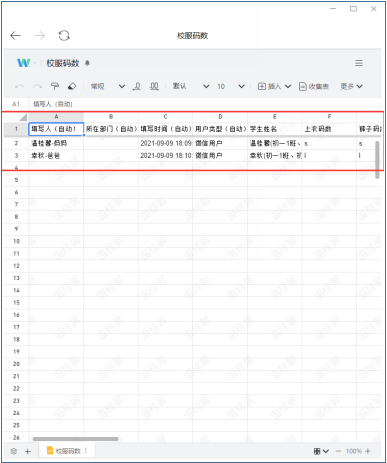The width and height of the screenshot is (387, 463).
Task: Select column B header
Action: pyautogui.click(x=111, y=117)
